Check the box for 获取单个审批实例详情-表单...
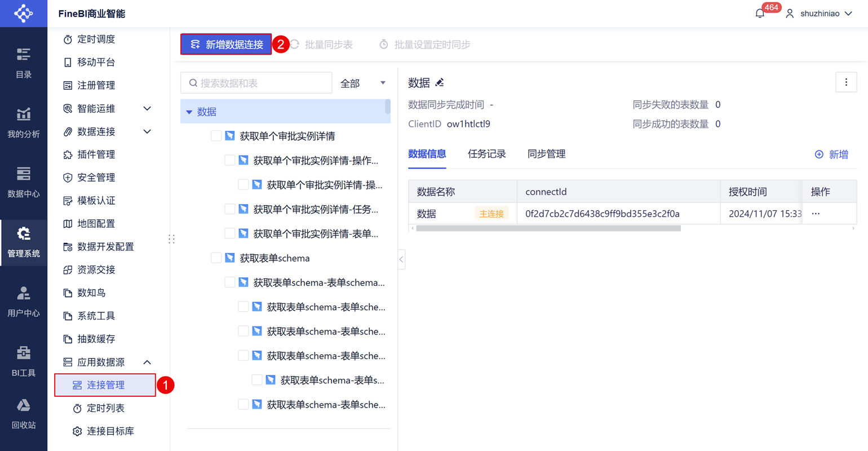The image size is (868, 451). (x=229, y=233)
